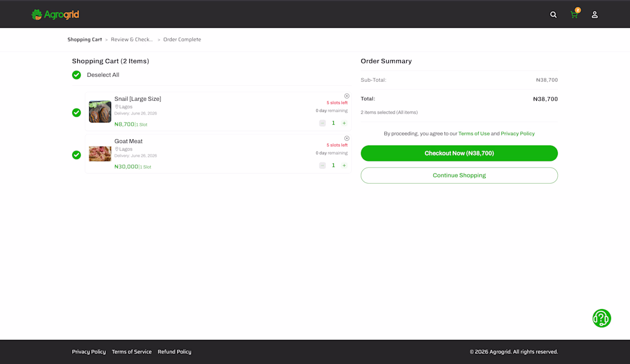630x364 pixels.
Task: Open the support headset chat icon
Action: 601,318
